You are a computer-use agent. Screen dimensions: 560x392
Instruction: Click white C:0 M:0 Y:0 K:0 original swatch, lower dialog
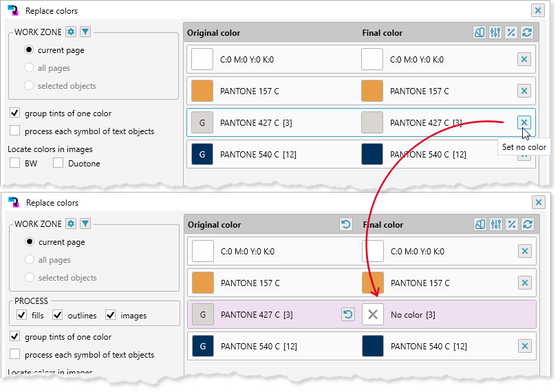click(x=203, y=251)
